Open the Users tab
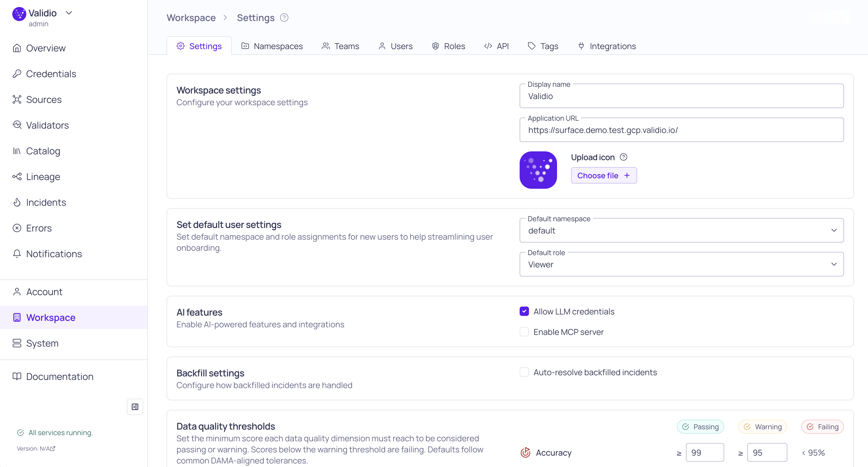The image size is (868, 467). [x=396, y=46]
